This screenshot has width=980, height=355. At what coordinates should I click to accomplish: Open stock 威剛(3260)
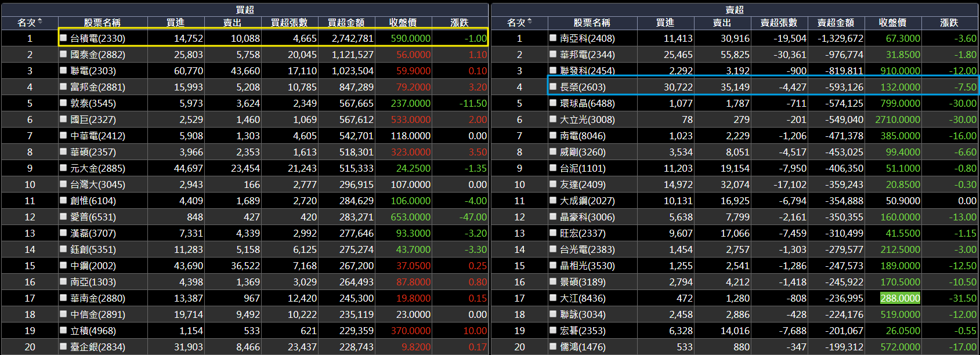tap(583, 152)
